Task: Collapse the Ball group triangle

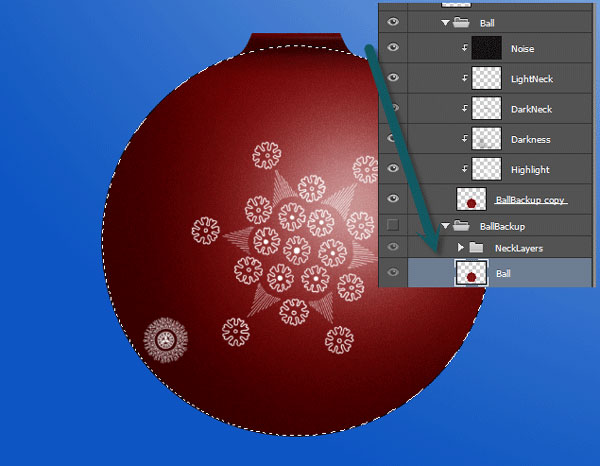Action: pos(445,23)
